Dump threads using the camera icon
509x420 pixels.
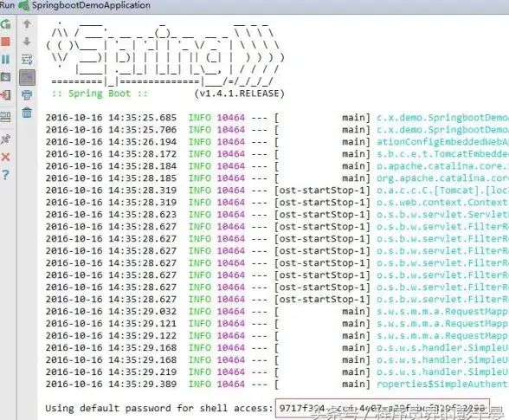pyautogui.click(x=5, y=77)
